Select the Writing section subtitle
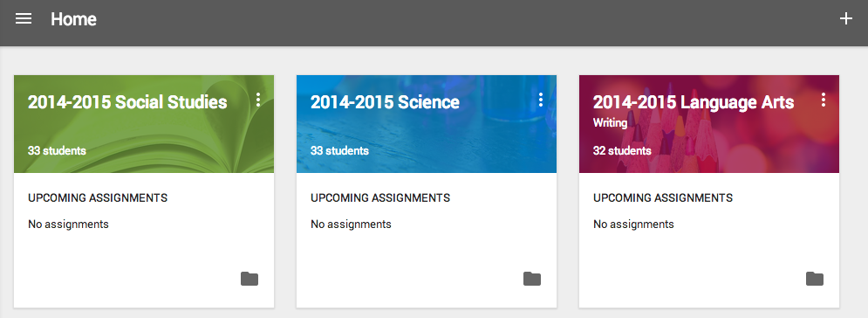The image size is (868, 318). tap(610, 122)
